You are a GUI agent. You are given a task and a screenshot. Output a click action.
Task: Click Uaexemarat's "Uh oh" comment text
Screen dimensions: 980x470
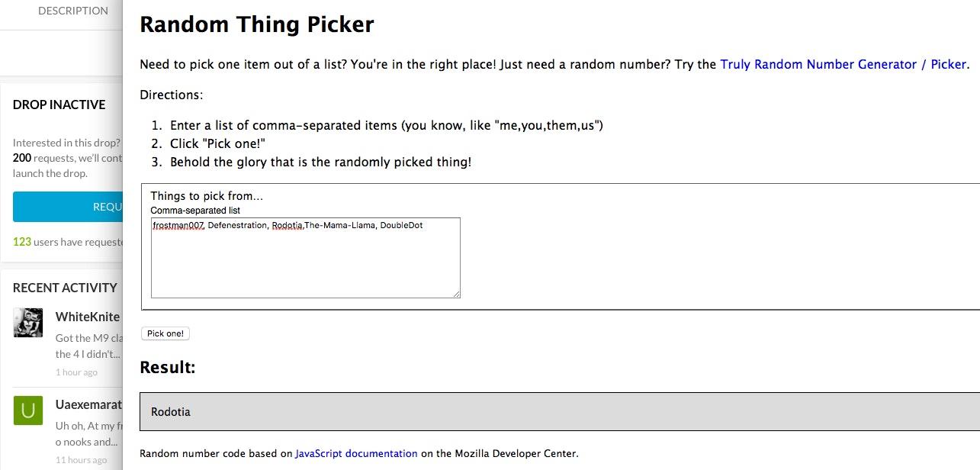point(88,434)
